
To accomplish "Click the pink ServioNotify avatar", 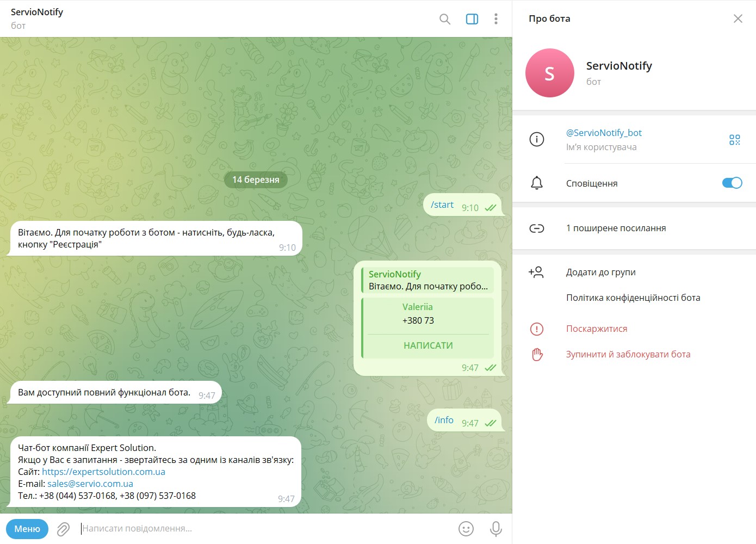I will pyautogui.click(x=550, y=73).
